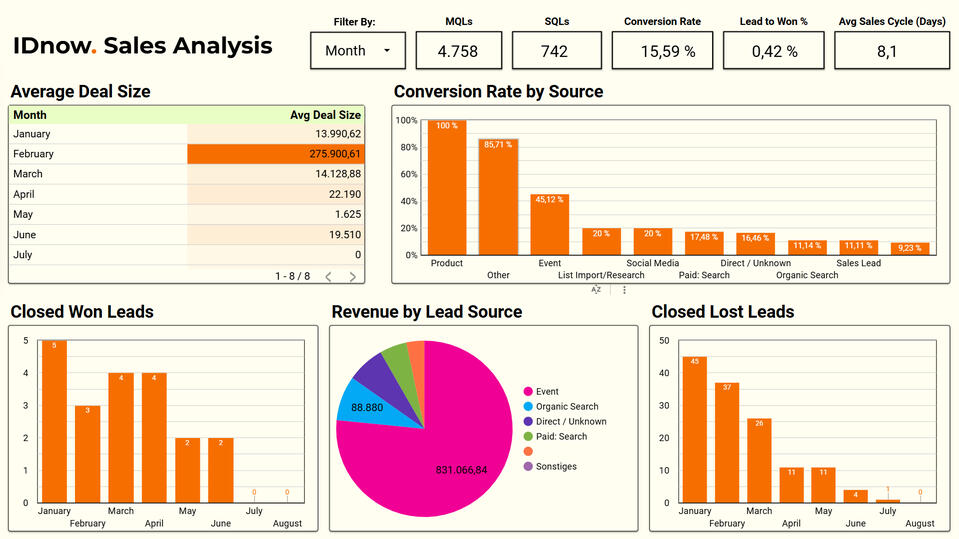This screenshot has width=959, height=539.
Task: Click the Paid: Search green legend dot
Action: point(527,437)
